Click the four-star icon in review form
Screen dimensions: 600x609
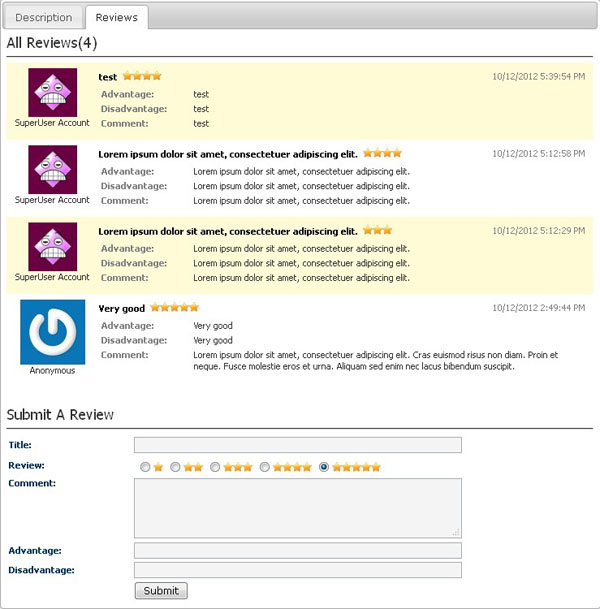292,467
